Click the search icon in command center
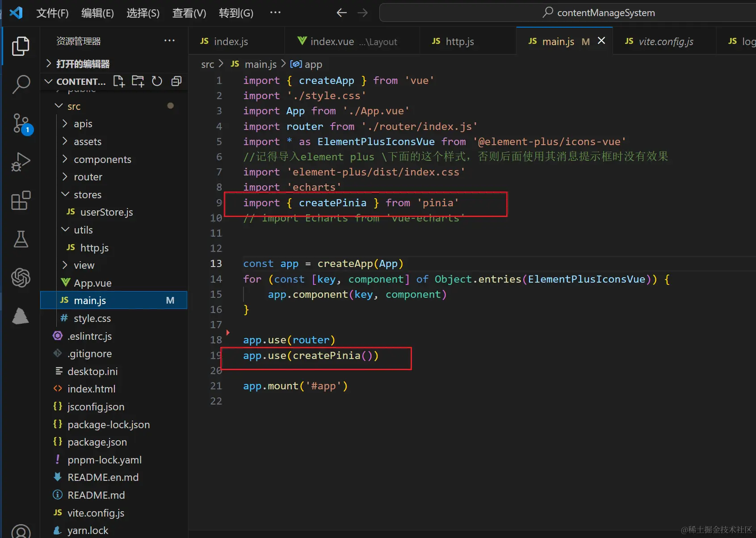This screenshot has height=538, width=756. pos(548,13)
